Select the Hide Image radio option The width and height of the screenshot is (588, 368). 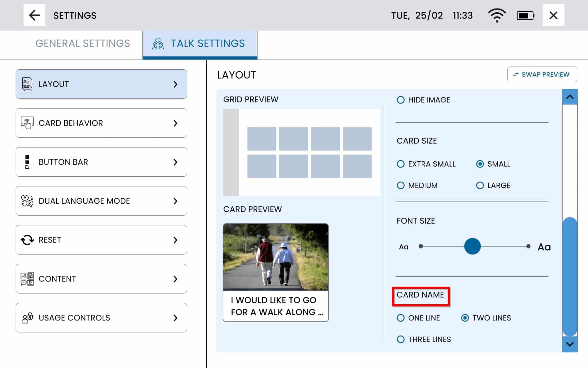pos(401,100)
